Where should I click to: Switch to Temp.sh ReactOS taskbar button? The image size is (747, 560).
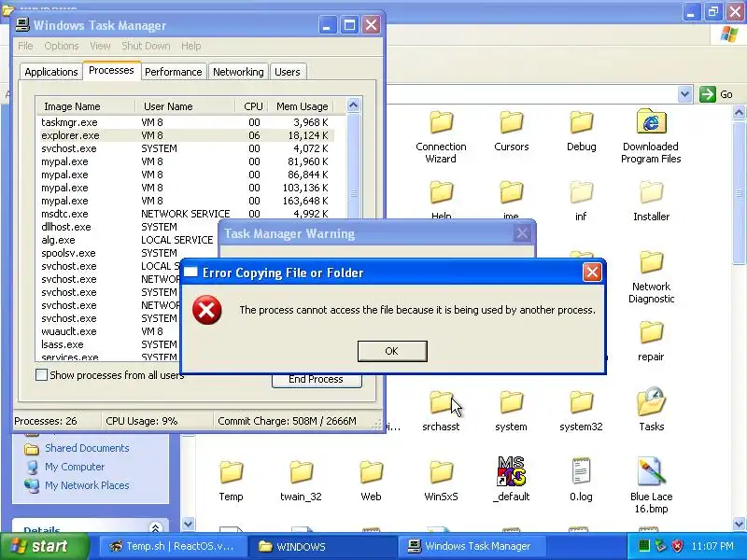click(x=175, y=546)
